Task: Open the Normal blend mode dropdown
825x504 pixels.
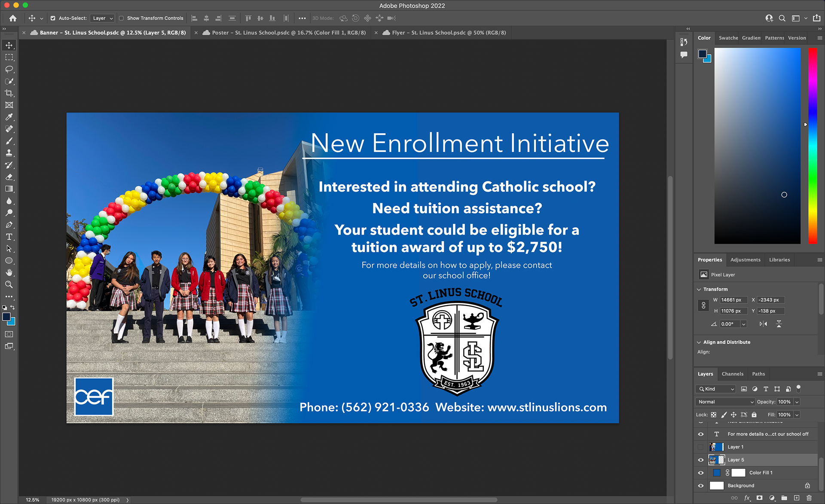Action: click(725, 402)
